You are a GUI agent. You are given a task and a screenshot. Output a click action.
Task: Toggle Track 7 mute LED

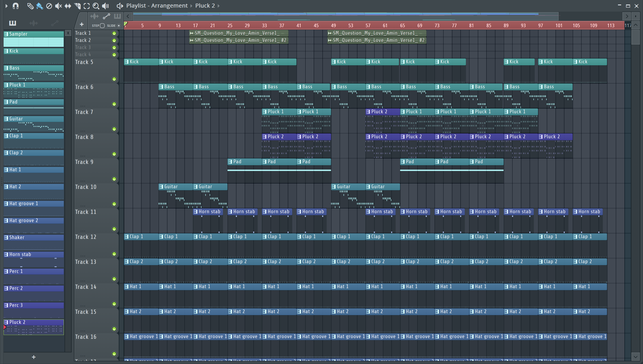[x=114, y=129]
